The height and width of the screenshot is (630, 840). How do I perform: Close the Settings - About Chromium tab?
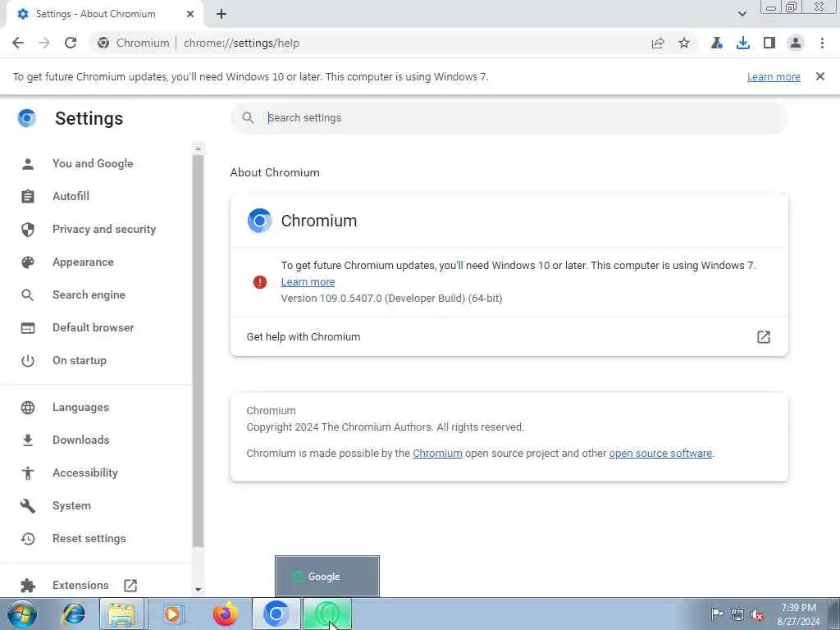point(190,15)
